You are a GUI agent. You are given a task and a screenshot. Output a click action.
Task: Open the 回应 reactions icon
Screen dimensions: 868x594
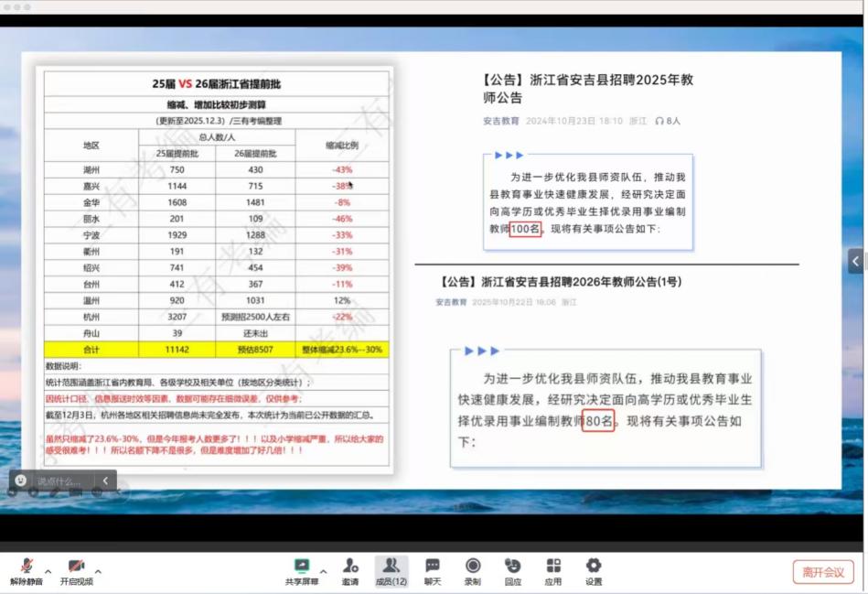[513, 571]
